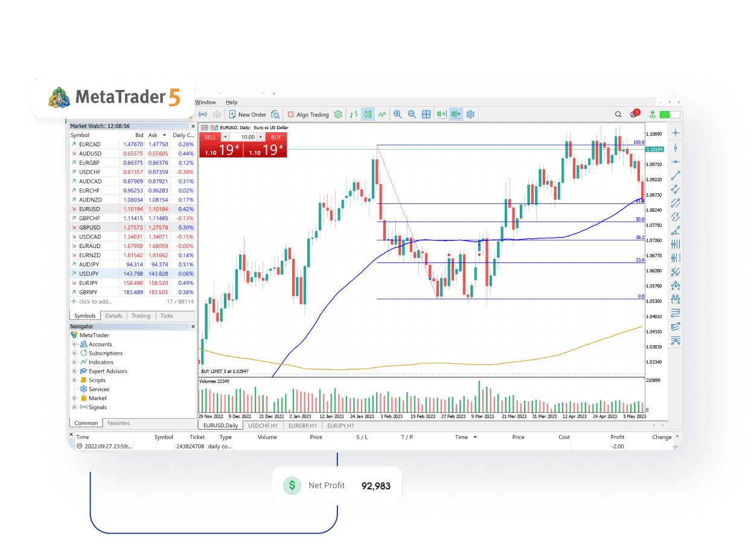The image size is (754, 560).
Task: Expand the Indicators node in Navigator
Action: pyautogui.click(x=74, y=362)
